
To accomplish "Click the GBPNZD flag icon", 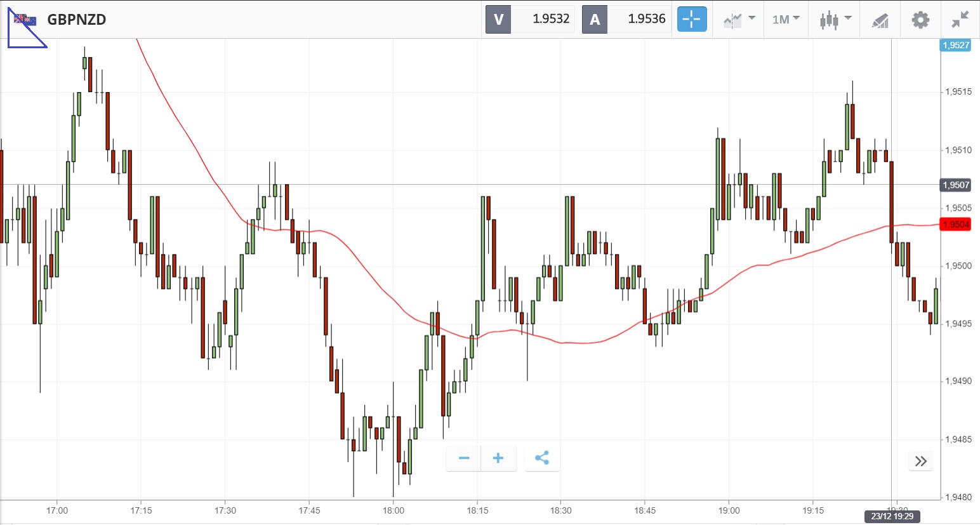I will click(x=25, y=20).
